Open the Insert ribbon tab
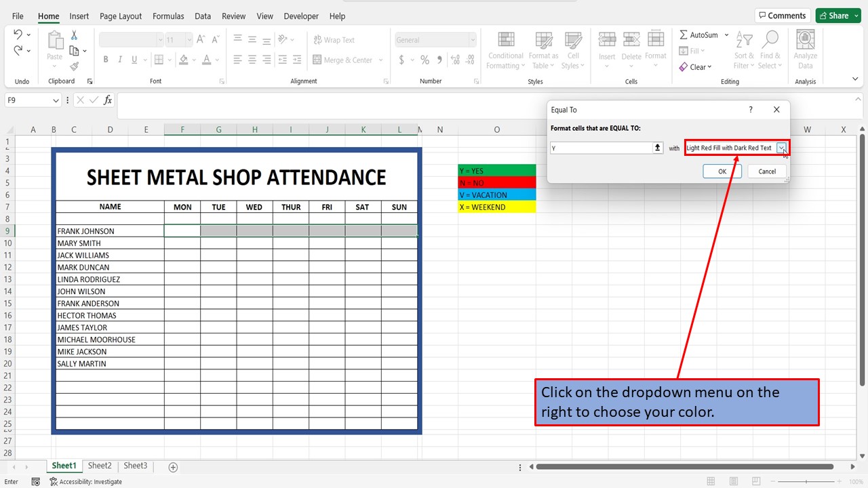This screenshot has width=868, height=488. pyautogui.click(x=79, y=16)
